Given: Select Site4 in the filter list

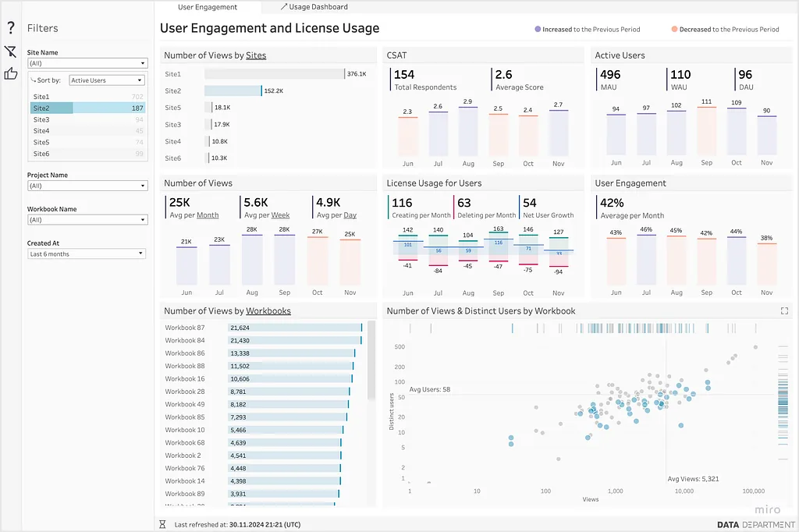Looking at the screenshot, I should coord(87,130).
